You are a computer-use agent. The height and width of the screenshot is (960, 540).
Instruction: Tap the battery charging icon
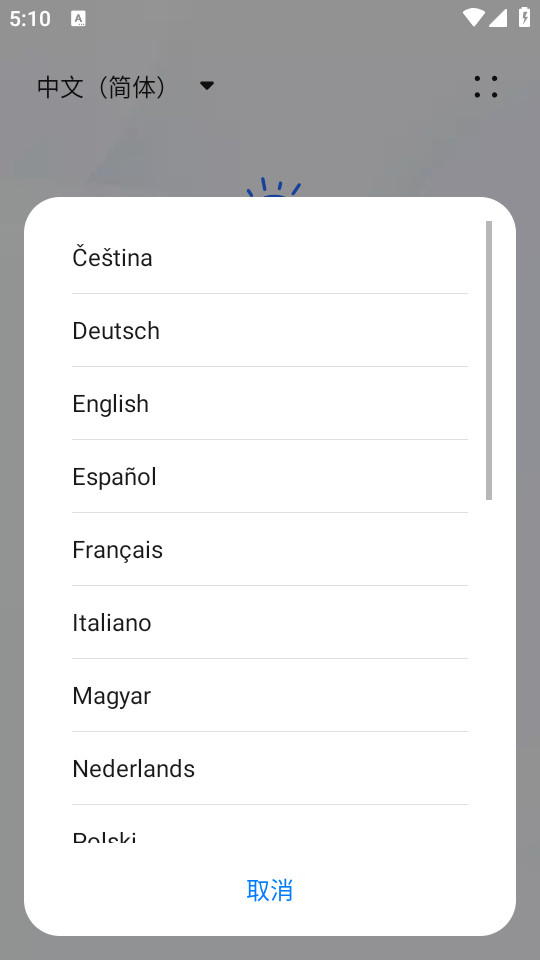[525, 17]
